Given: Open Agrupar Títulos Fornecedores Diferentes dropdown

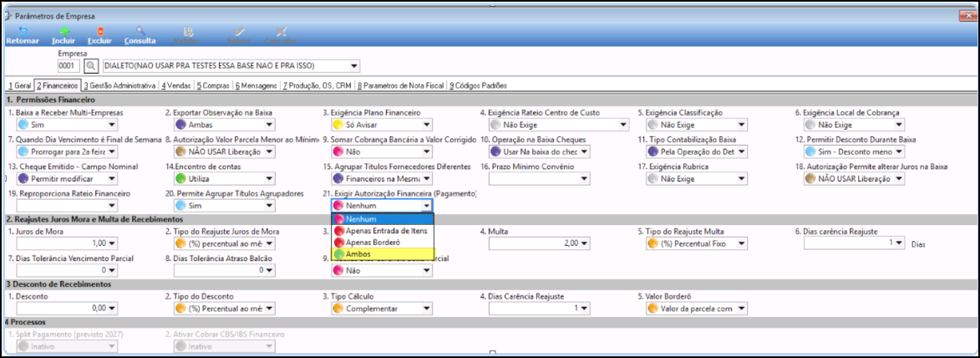Looking at the screenshot, I should [x=427, y=179].
